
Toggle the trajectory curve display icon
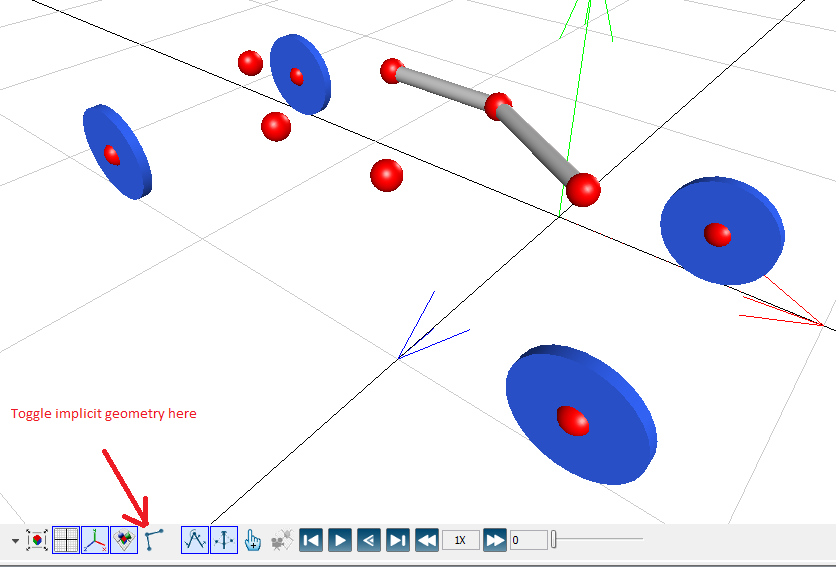point(195,541)
